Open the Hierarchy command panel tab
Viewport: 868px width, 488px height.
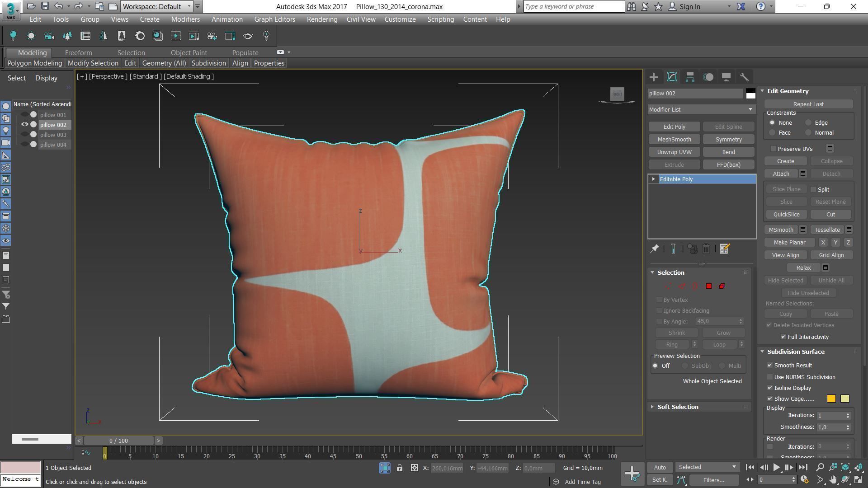pos(690,77)
